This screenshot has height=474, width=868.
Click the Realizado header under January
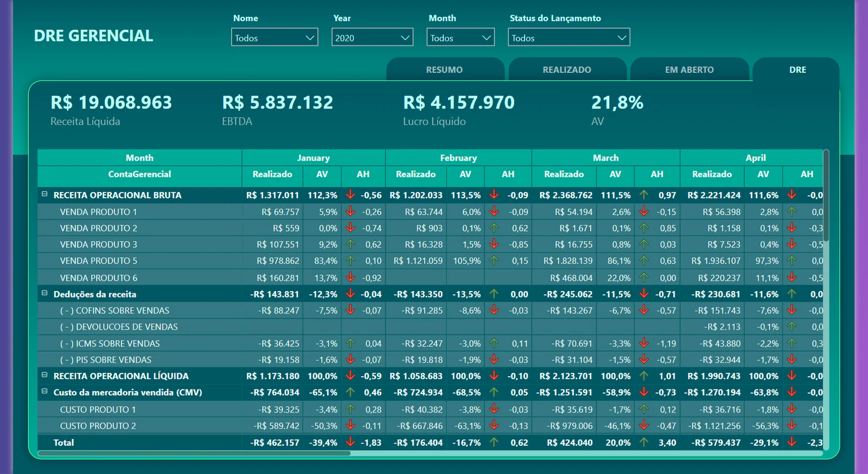(272, 174)
